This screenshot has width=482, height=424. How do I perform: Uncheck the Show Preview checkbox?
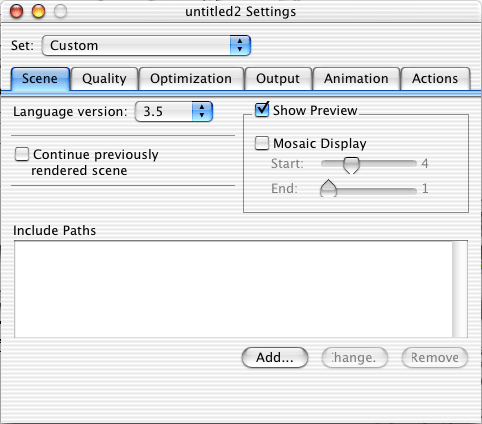pyautogui.click(x=262, y=110)
